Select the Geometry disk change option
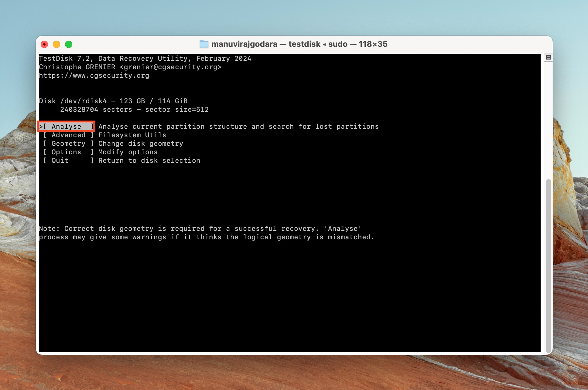Image resolution: width=588 pixels, height=390 pixels. click(x=67, y=143)
